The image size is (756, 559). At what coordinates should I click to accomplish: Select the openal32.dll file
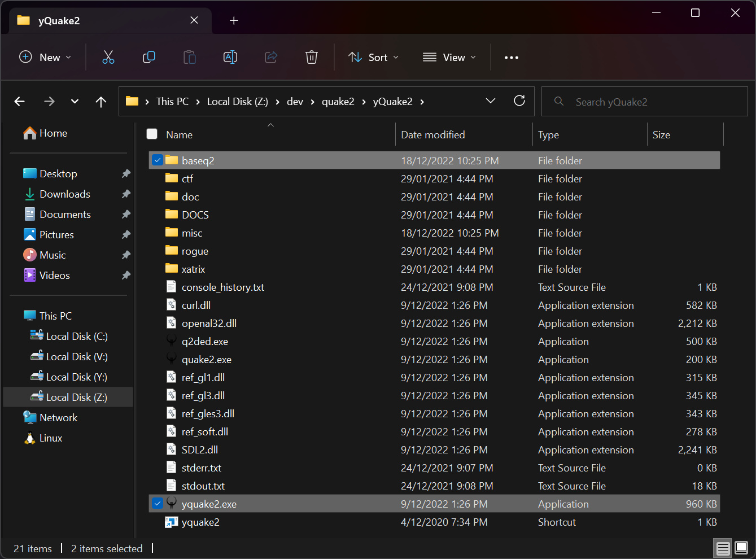434,323
